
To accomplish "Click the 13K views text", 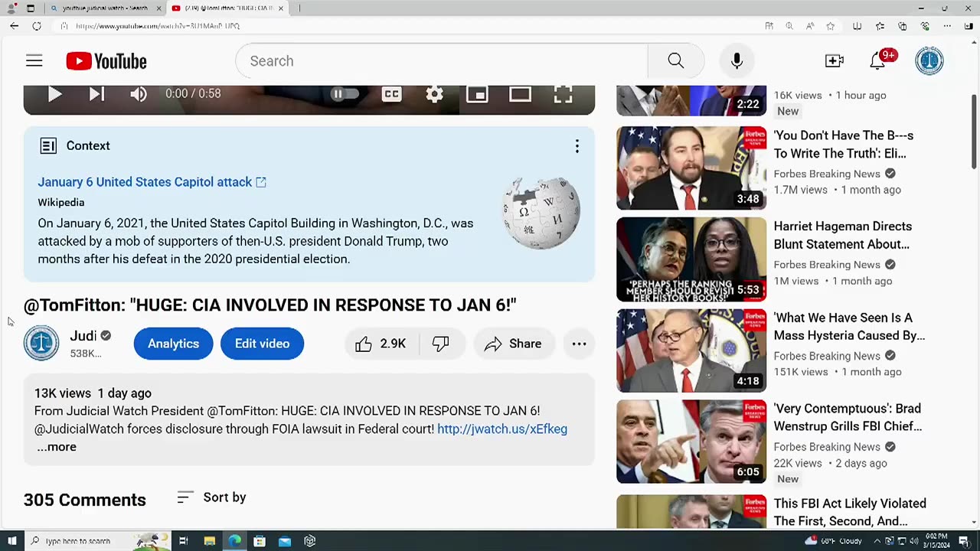I will tap(63, 393).
